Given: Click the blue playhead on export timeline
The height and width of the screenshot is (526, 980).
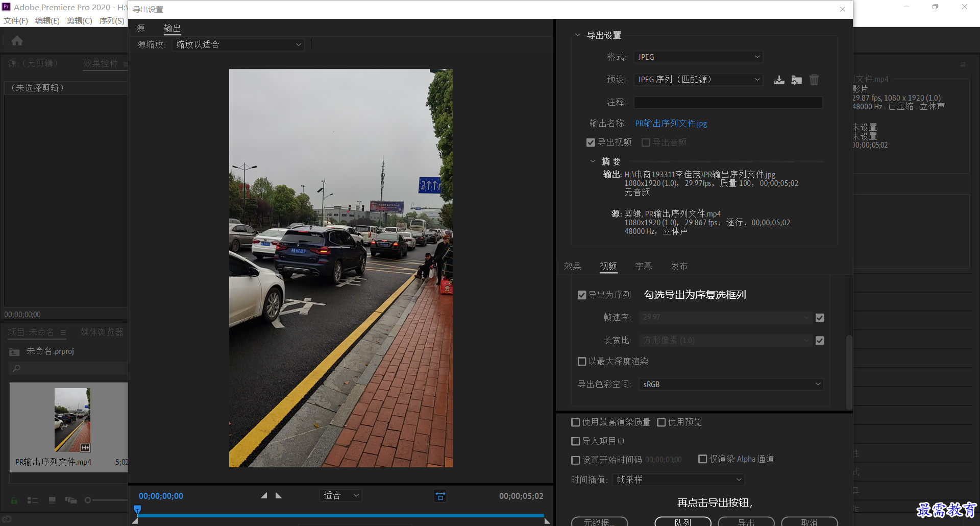Looking at the screenshot, I should click(137, 509).
